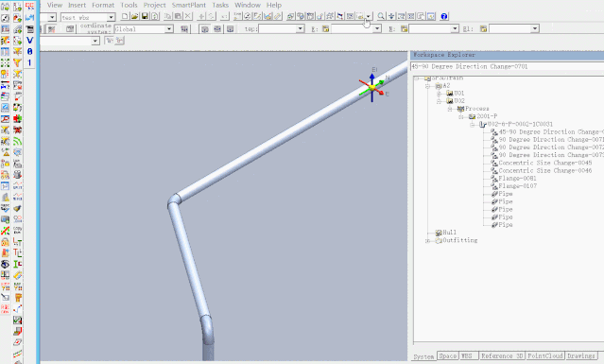Viewport: 604px width, 364px height.
Task: Switch to the PointCloud tab
Action: point(544,355)
